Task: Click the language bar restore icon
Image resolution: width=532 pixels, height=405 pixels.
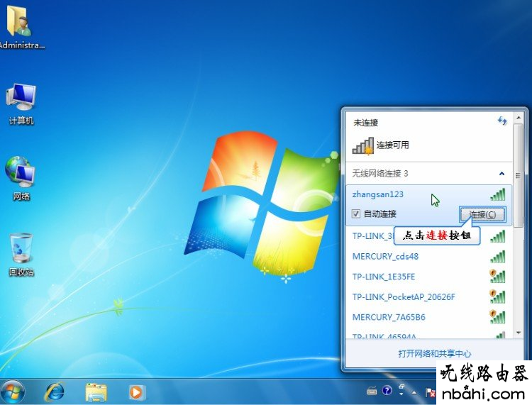Action: point(401,387)
